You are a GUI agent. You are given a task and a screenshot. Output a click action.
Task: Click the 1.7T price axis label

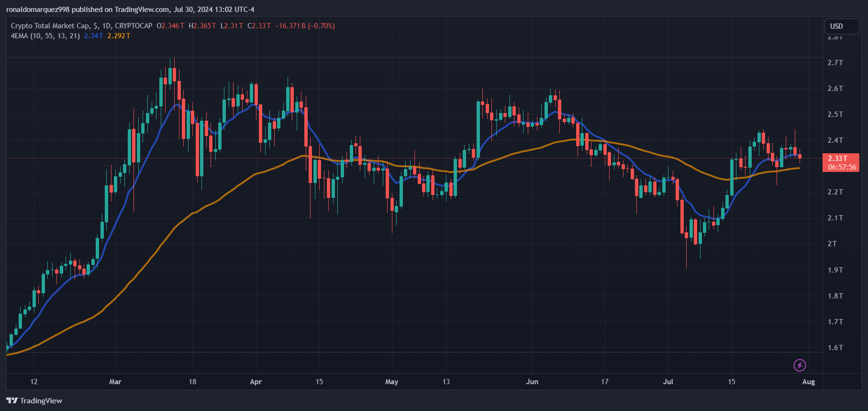(835, 322)
